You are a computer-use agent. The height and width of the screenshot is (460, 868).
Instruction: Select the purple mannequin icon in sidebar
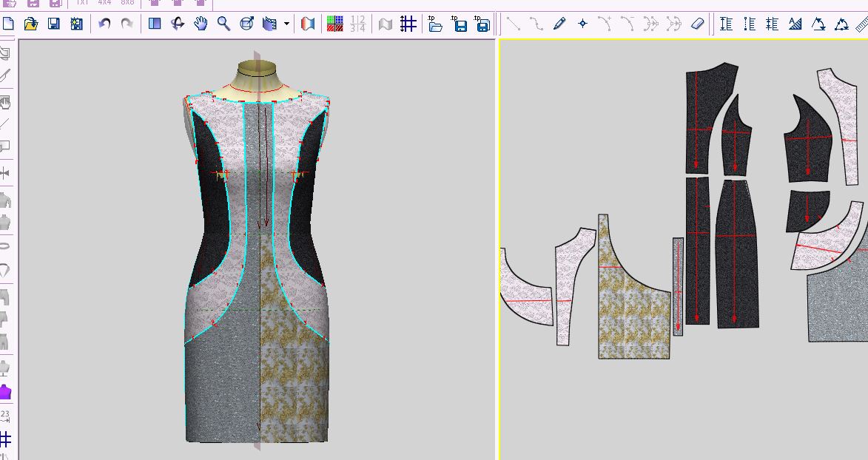(x=6, y=391)
